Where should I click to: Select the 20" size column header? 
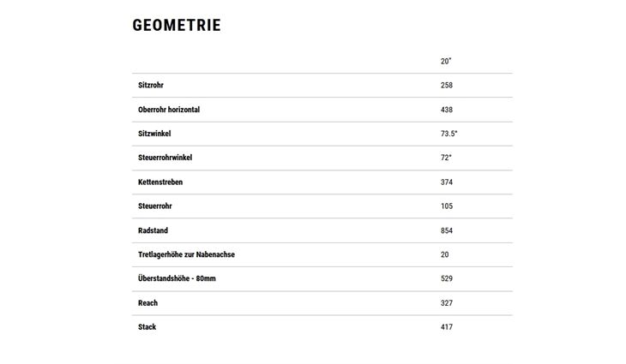pos(446,62)
